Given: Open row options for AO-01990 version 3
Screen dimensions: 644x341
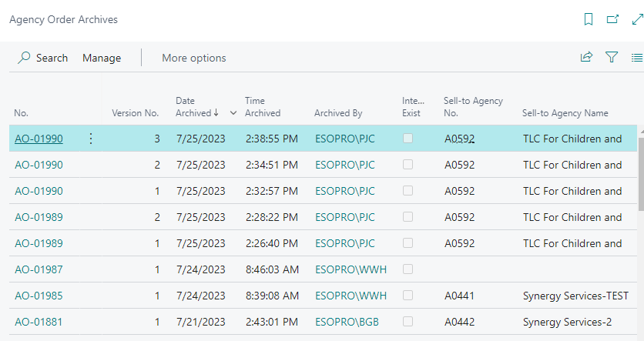Looking at the screenshot, I should (90, 139).
